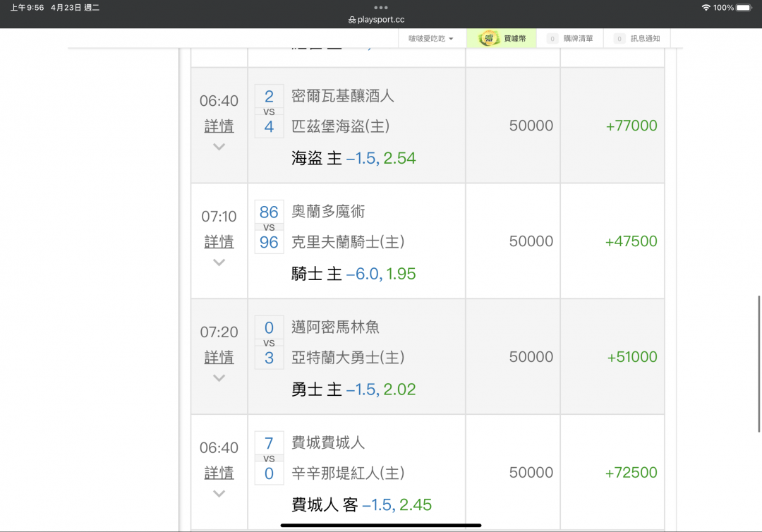Click the pick 費城人 客 –1.5, 2.45
This screenshot has width=762, height=532.
click(x=361, y=505)
